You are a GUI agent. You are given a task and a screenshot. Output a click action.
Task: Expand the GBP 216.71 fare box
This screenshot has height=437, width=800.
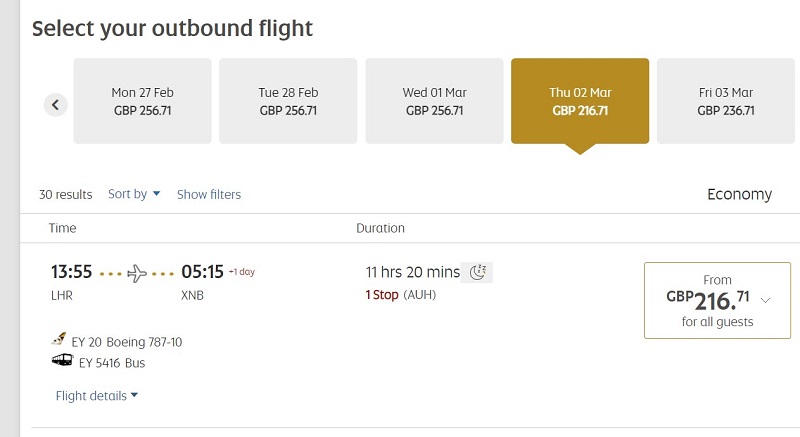(717, 300)
